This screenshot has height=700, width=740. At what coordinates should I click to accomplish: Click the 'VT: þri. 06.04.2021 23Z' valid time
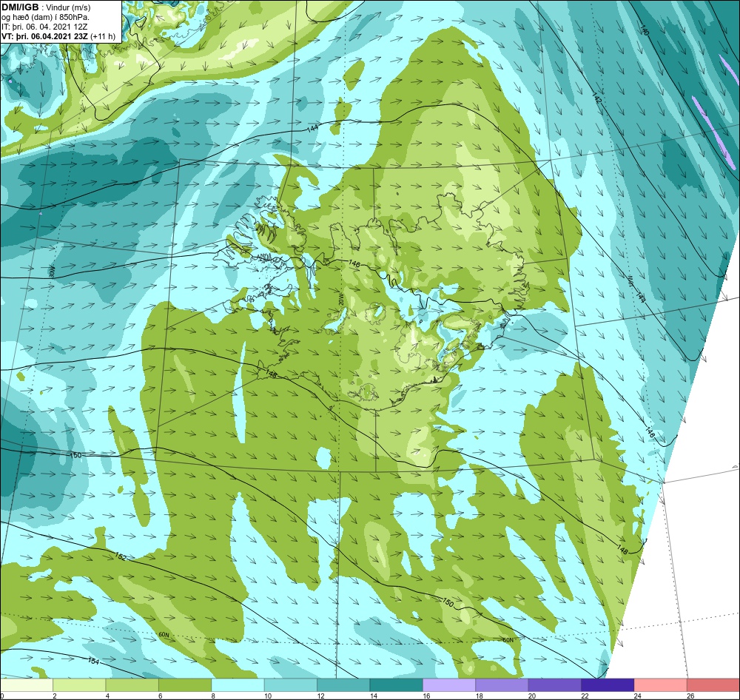coord(45,36)
